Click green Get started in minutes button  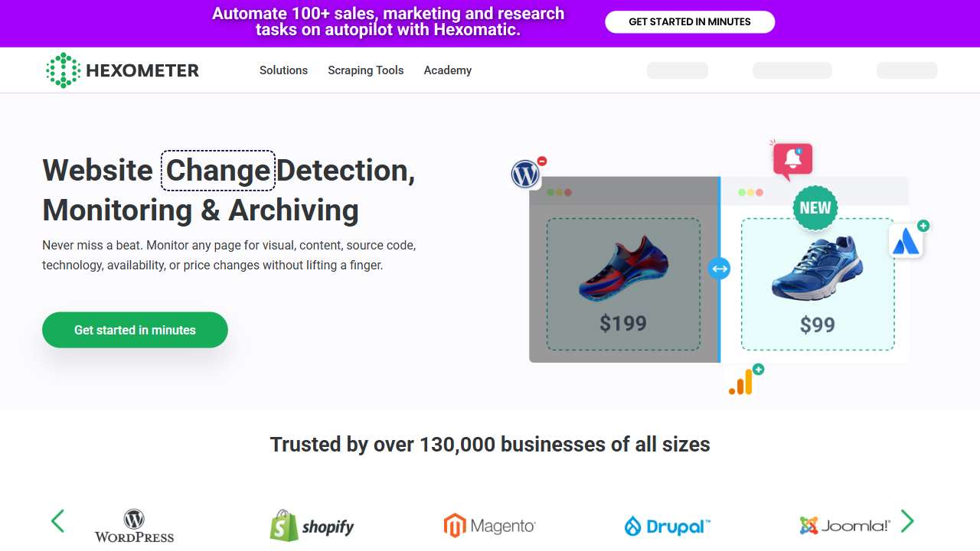135,330
